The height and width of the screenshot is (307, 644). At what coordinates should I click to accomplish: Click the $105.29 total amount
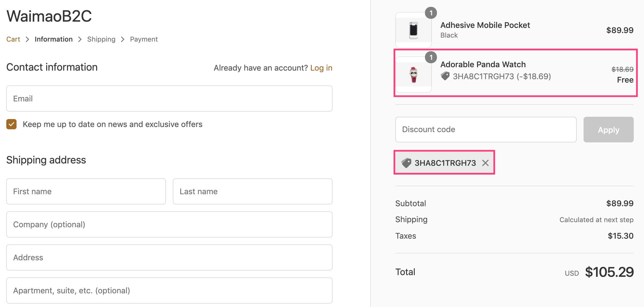609,272
